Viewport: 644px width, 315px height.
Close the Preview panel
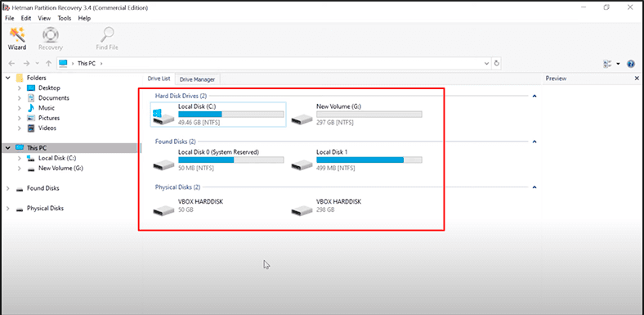(x=637, y=78)
